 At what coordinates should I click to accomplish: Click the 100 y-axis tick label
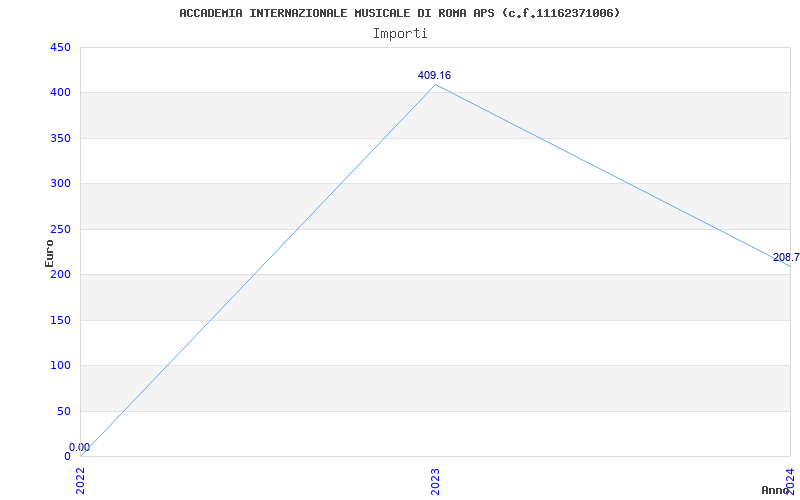(60, 366)
